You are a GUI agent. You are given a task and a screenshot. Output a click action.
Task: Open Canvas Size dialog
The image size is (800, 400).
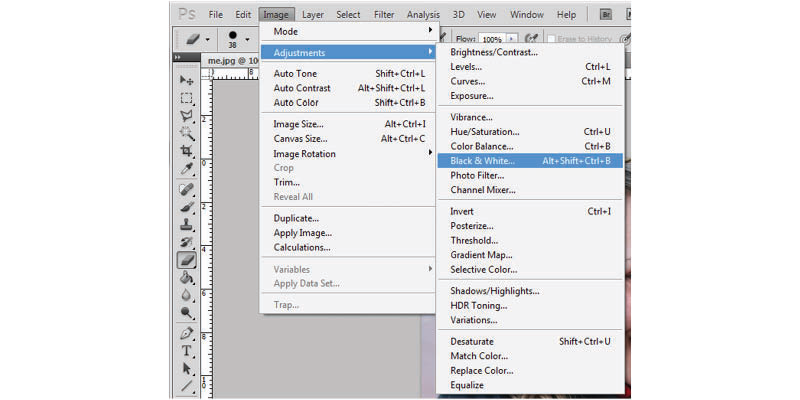(347, 138)
